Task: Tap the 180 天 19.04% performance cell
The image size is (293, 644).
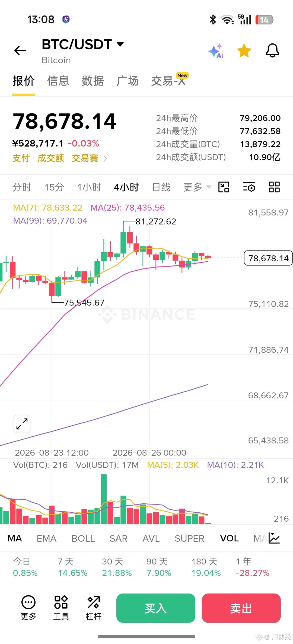Action: [206, 567]
